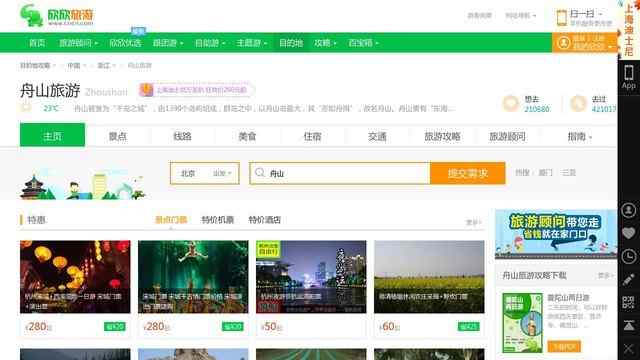This screenshot has height=360, width=640.
Task: Open the night skyline deal thumbnail priced 50
Action: click(x=311, y=277)
